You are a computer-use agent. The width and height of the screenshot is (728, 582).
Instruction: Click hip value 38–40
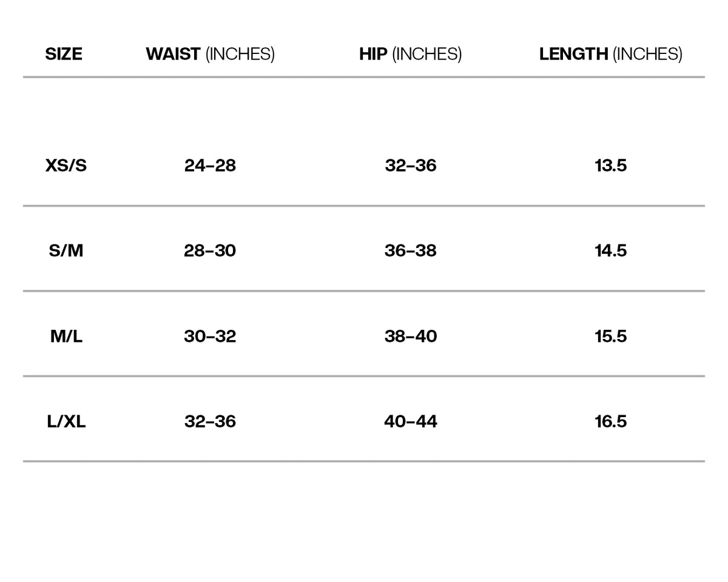(x=411, y=336)
